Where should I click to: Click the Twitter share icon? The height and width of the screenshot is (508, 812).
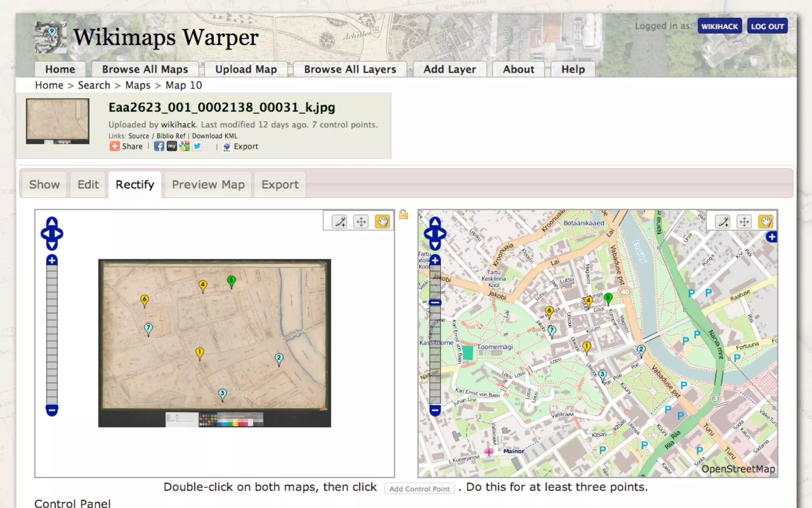click(x=197, y=146)
